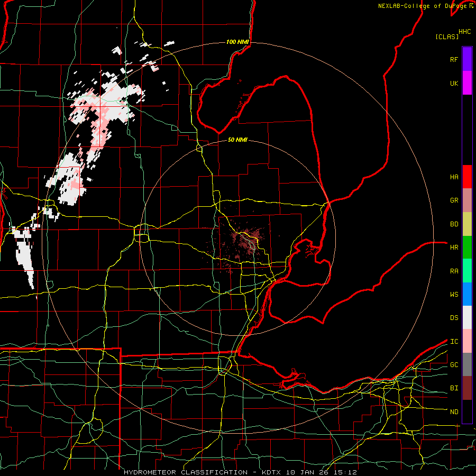Screen dimensions: 476x476
Task: Click the purple RF legend color swatch
Action: pos(467,59)
